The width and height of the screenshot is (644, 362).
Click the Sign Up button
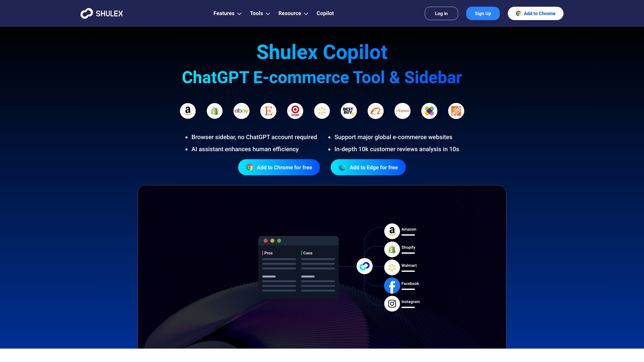tap(483, 13)
